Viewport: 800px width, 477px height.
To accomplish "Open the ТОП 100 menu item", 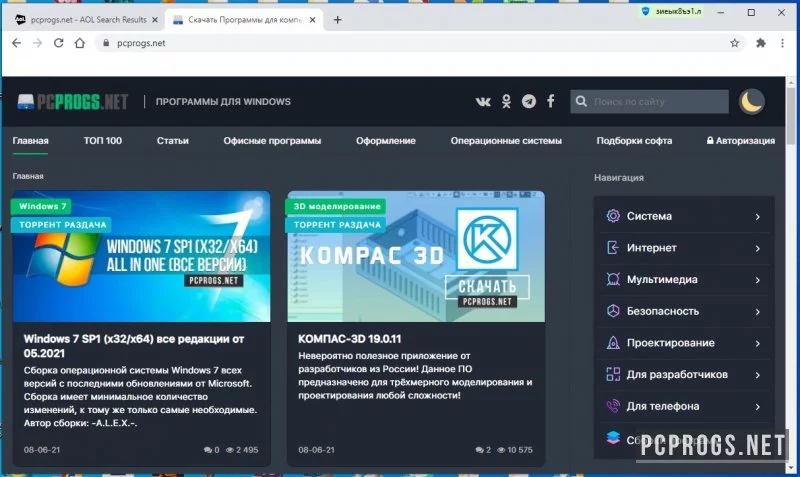I will [x=103, y=141].
